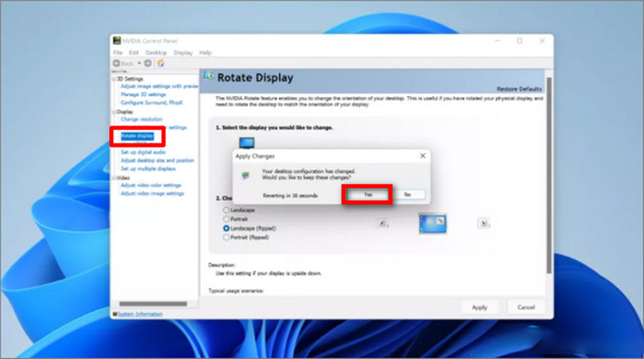Click No to revert display changes
This screenshot has width=644, height=359.
[x=407, y=195]
